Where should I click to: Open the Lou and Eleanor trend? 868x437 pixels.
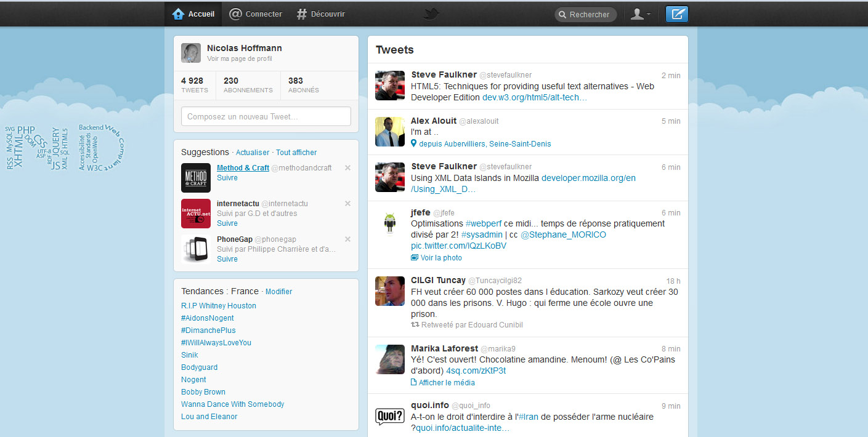[209, 417]
